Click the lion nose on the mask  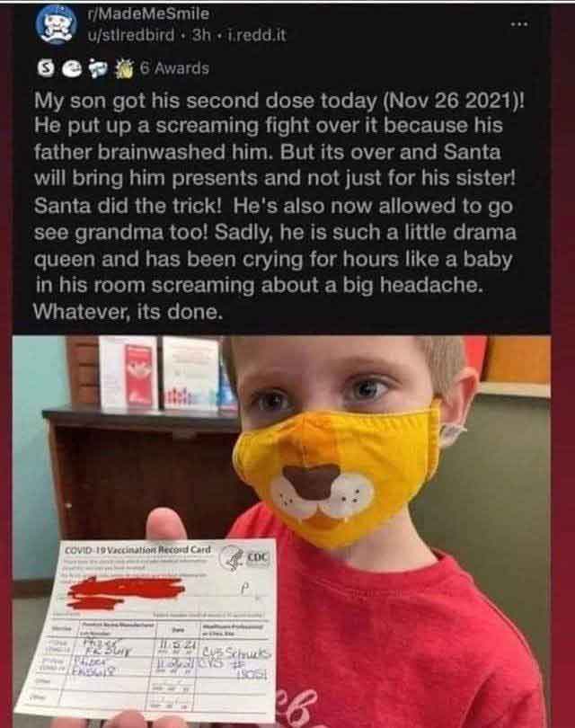311,482
